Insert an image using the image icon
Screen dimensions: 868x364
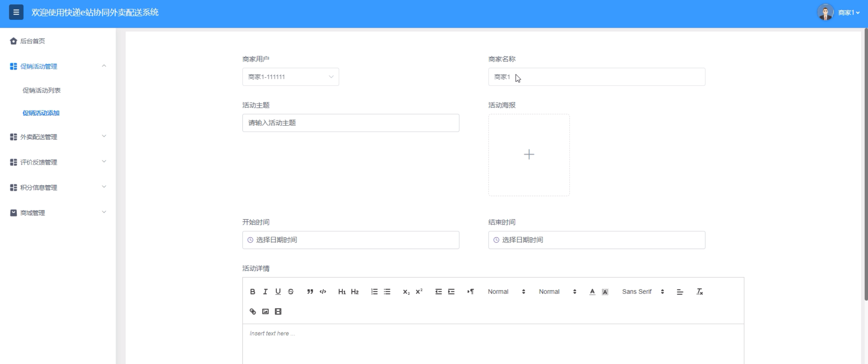(265, 311)
